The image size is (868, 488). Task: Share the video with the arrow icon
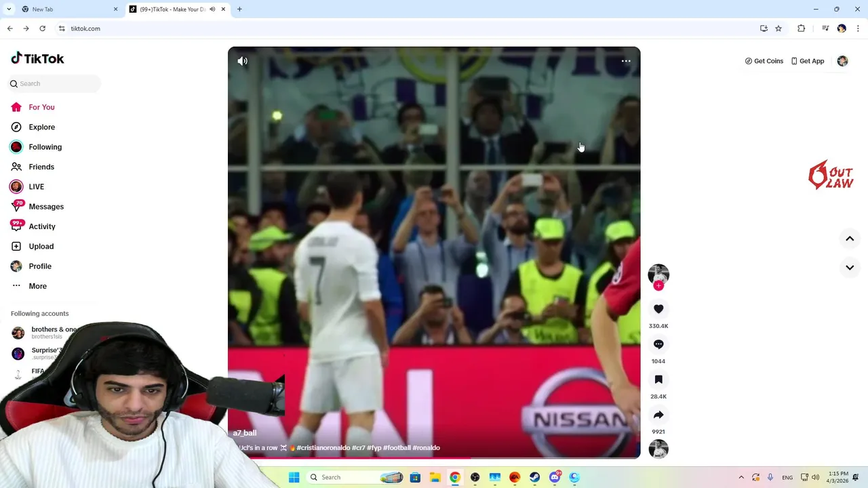(658, 415)
